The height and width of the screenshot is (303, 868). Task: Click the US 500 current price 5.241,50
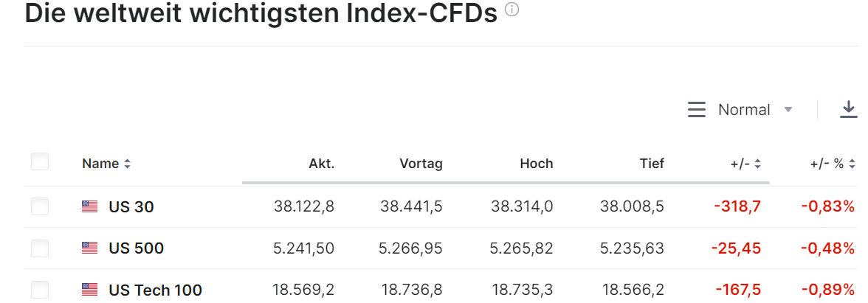click(303, 248)
